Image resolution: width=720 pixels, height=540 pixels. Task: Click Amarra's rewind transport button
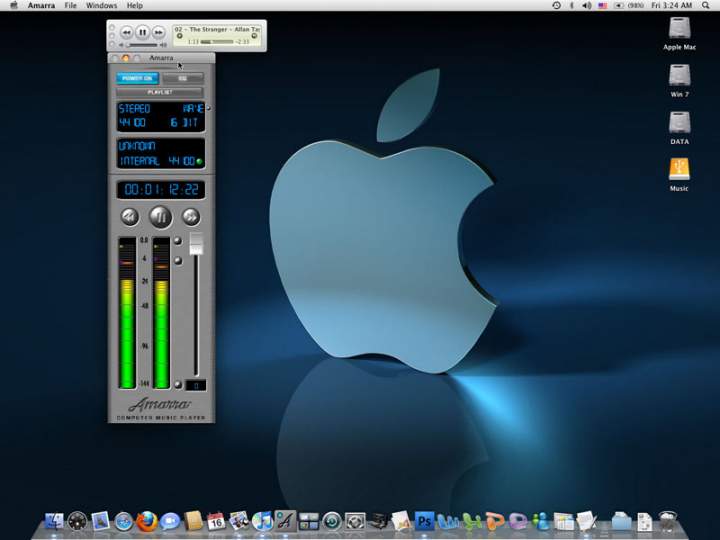tap(130, 217)
